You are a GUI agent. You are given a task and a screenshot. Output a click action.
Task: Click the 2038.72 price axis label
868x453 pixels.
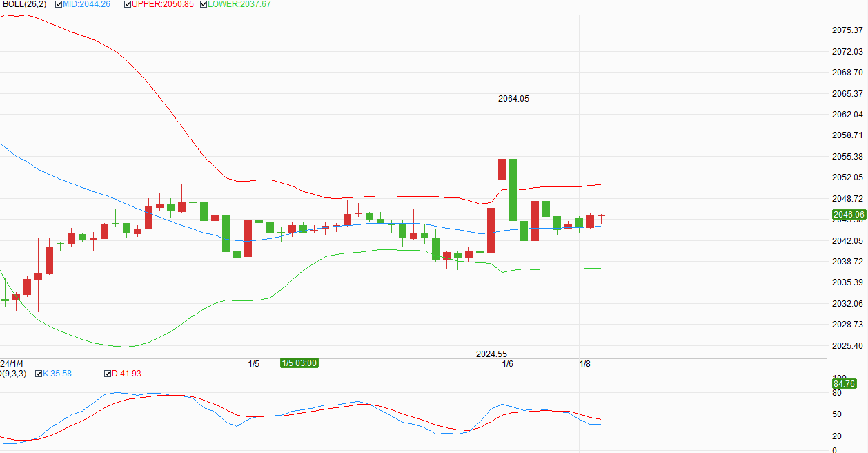848,262
